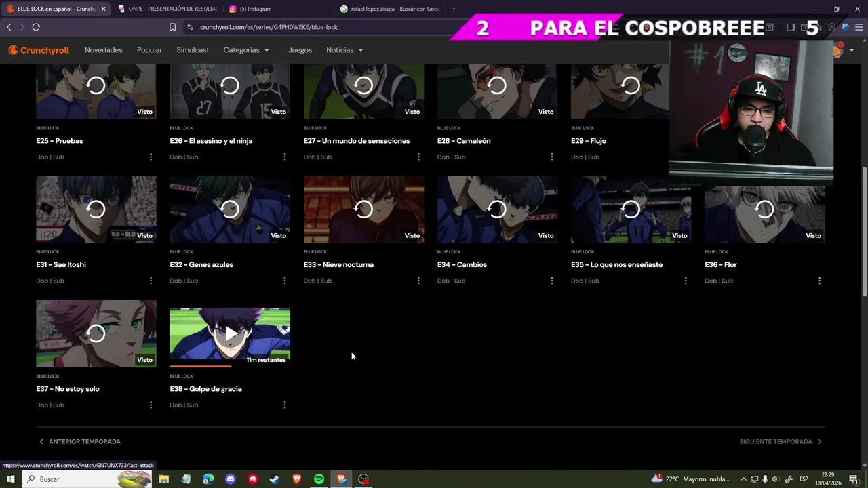
Task: Click the ESP language indicator
Action: click(x=804, y=479)
